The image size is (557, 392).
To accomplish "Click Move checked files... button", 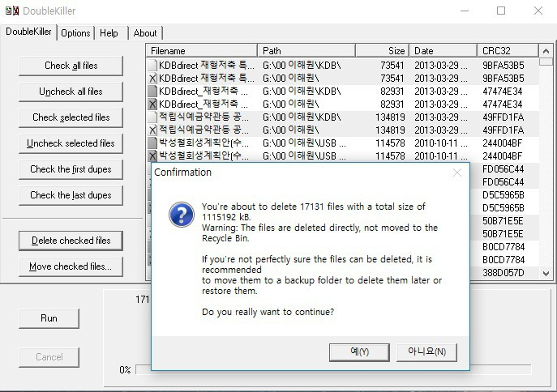I will coord(71,266).
